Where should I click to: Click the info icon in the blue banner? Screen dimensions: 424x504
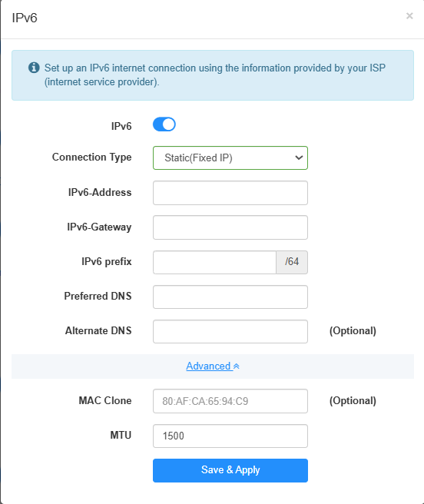(x=34, y=68)
